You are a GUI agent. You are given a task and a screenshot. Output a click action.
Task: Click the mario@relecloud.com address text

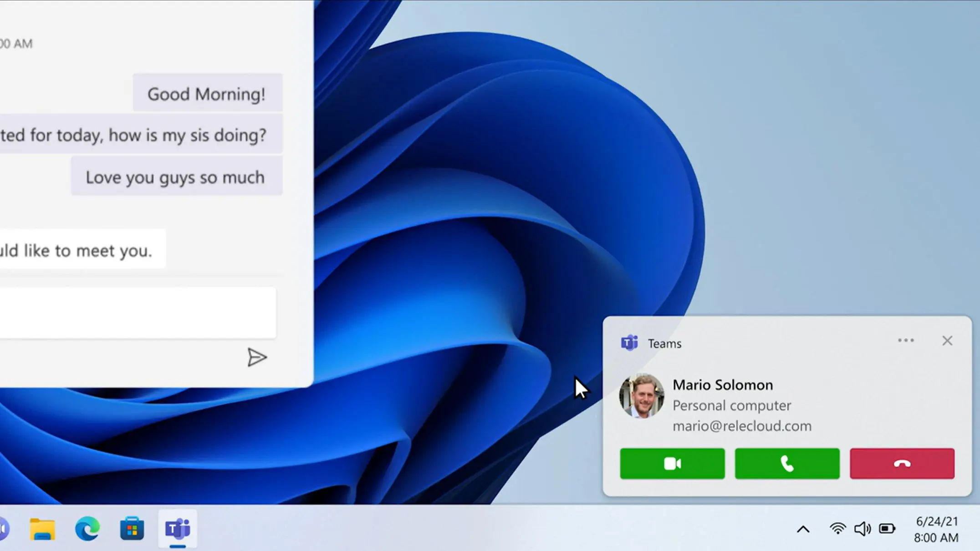pyautogui.click(x=742, y=426)
